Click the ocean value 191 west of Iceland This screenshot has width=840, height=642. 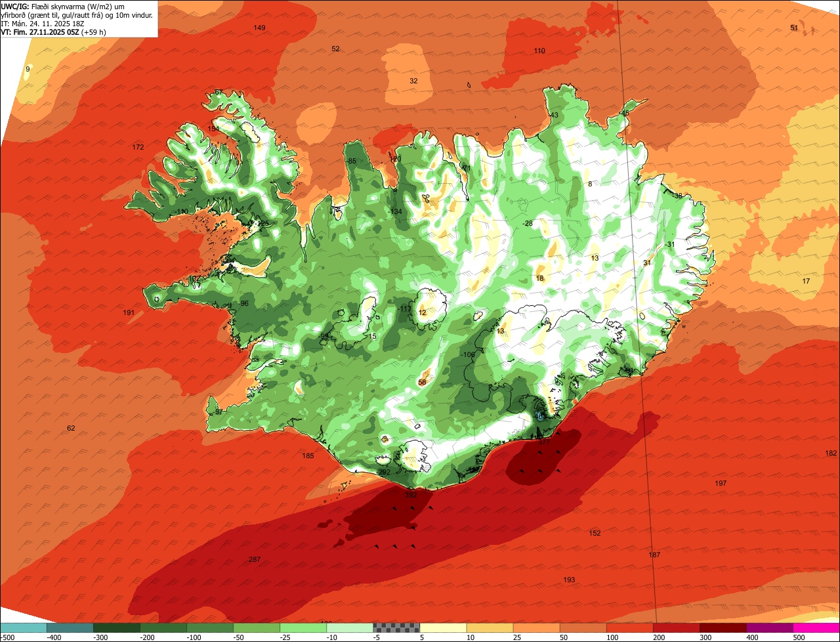pyautogui.click(x=129, y=312)
